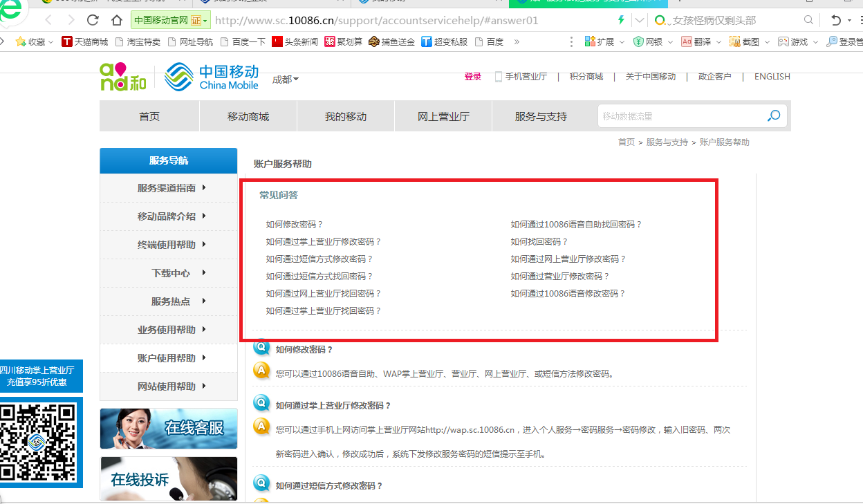The image size is (863, 504).
Task: Click the browser search magnifier icon
Action: point(809,20)
